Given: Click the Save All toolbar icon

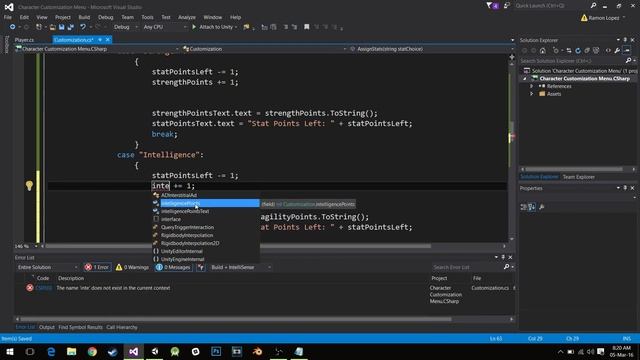Looking at the screenshot, I should (x=70, y=27).
